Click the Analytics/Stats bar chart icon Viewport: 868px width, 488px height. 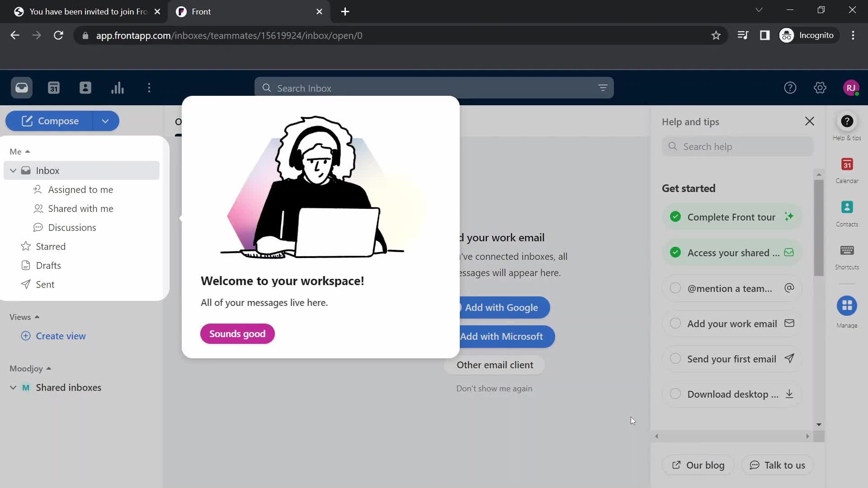pyautogui.click(x=118, y=88)
